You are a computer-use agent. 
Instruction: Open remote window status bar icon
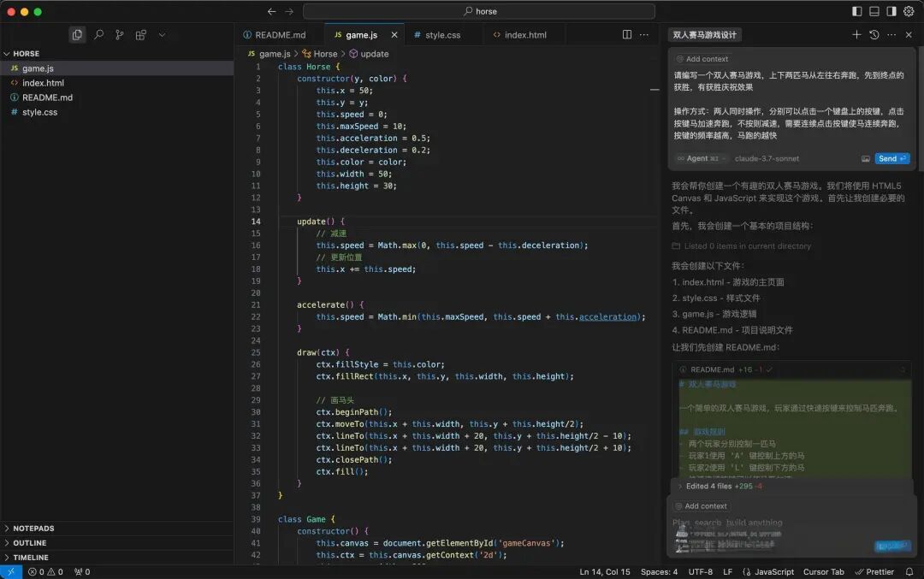(10, 572)
